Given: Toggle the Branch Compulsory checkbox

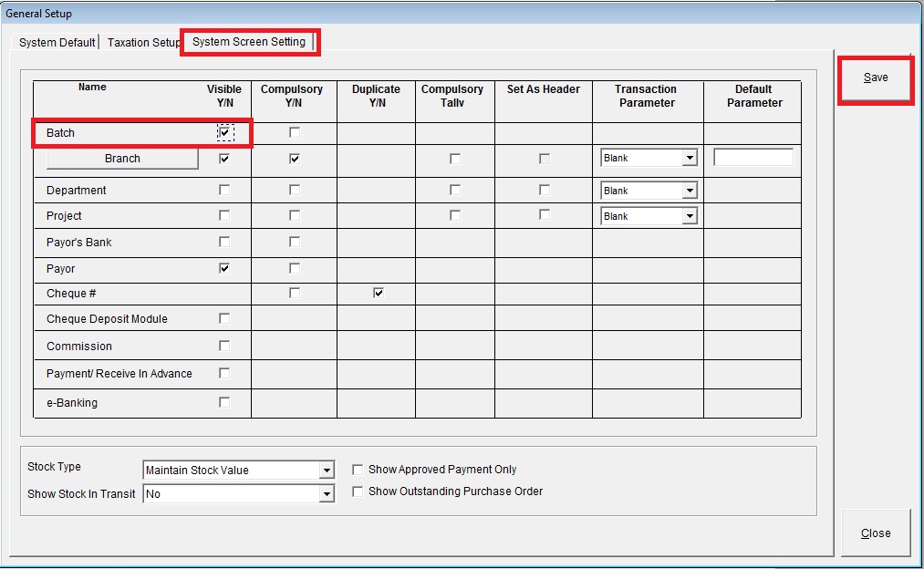Looking at the screenshot, I should (294, 159).
